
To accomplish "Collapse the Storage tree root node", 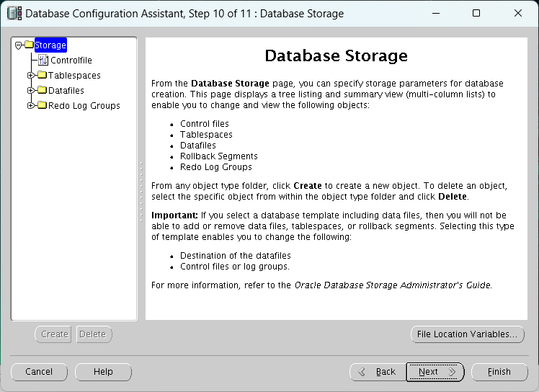I will pos(19,45).
